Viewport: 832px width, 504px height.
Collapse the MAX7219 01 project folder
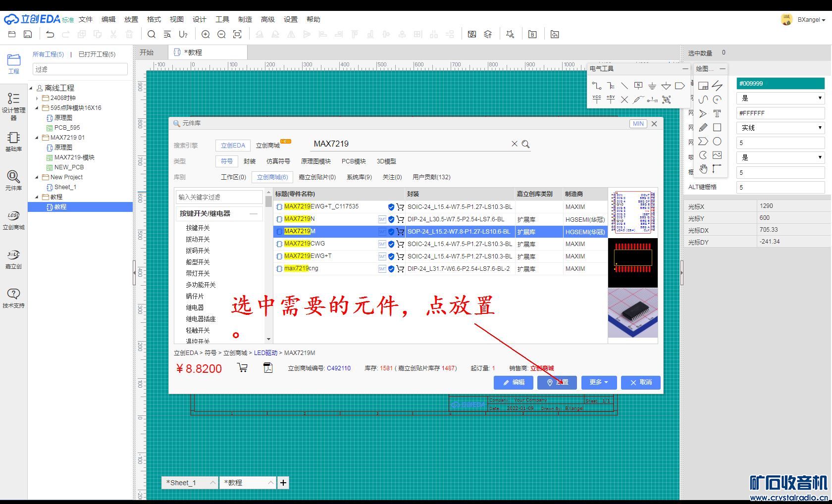[x=37, y=138]
